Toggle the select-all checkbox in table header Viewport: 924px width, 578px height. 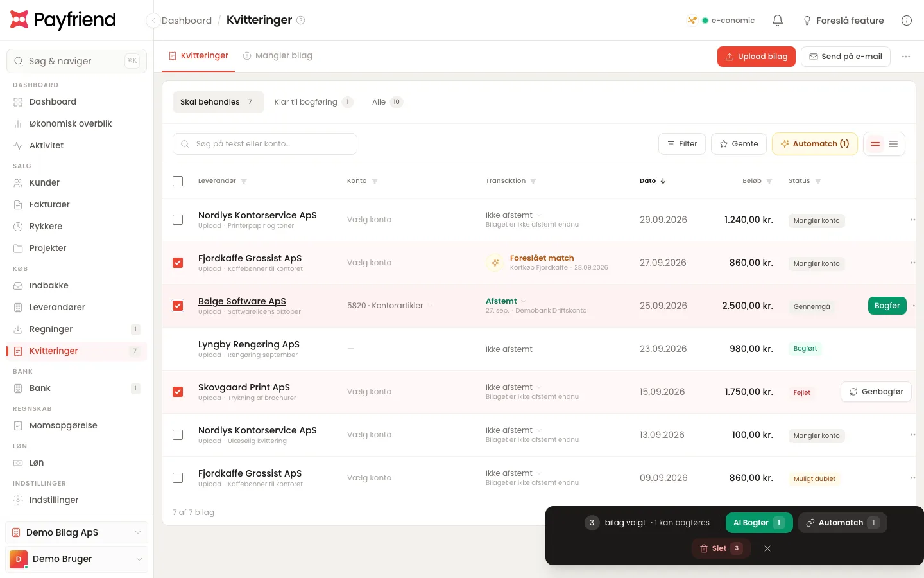tap(178, 181)
